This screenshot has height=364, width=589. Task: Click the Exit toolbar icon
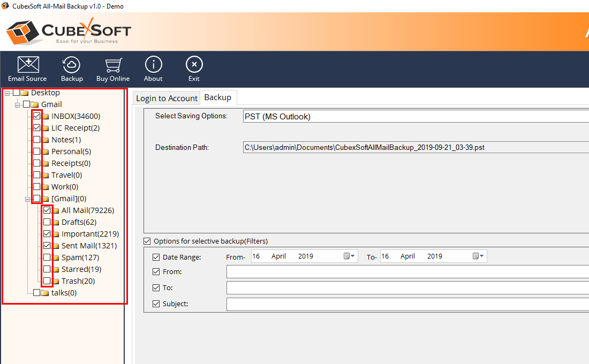[194, 65]
